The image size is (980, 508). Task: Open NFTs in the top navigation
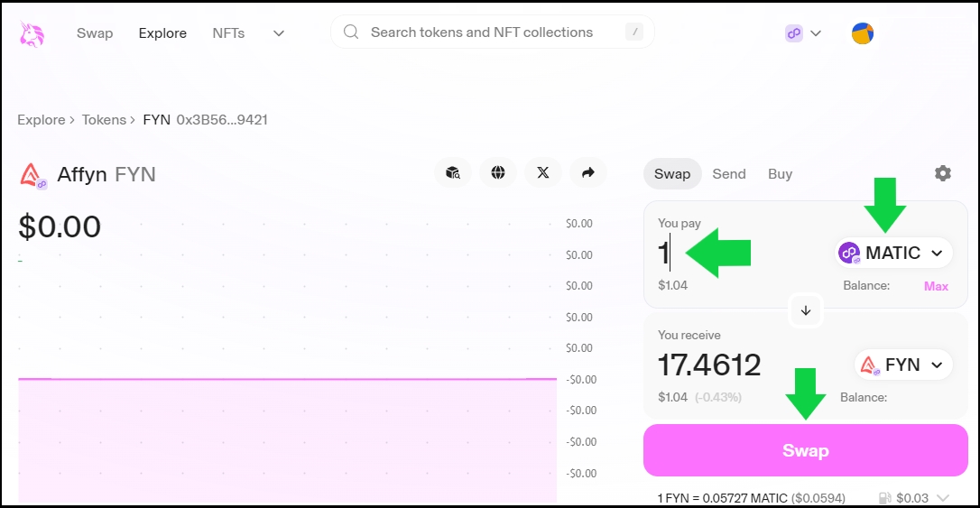click(228, 33)
